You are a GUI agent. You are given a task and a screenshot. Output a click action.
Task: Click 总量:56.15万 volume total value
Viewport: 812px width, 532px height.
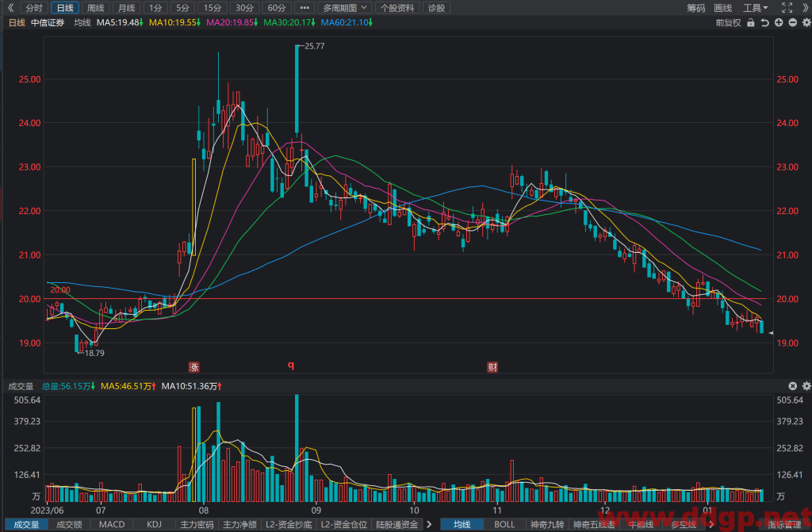click(x=68, y=386)
